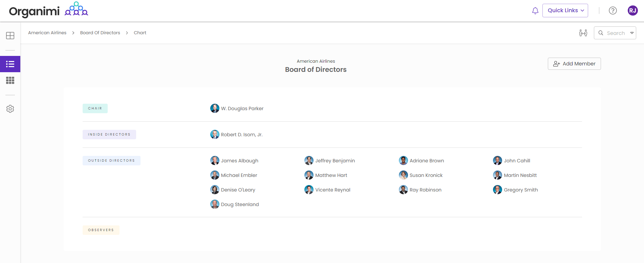Expand the Quick Links dropdown
The width and height of the screenshot is (644, 263).
(565, 11)
